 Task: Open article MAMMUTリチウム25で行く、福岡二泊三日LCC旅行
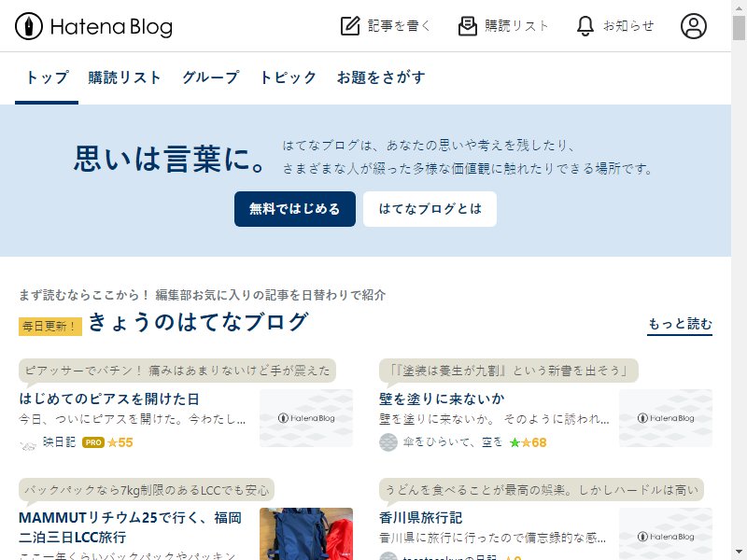point(130,527)
